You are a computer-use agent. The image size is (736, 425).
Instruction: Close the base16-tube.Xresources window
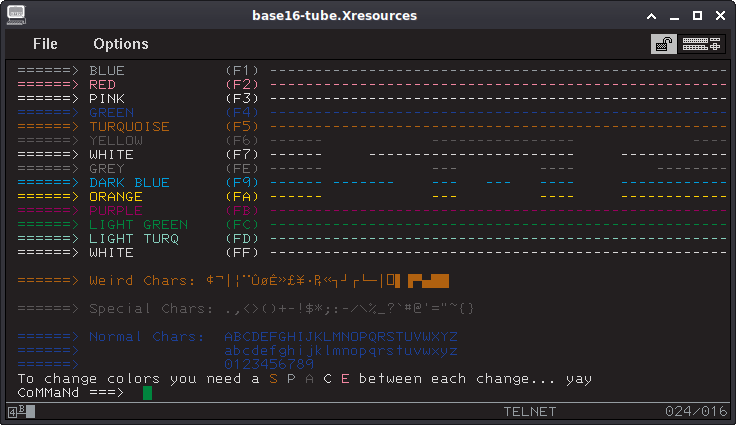click(721, 16)
